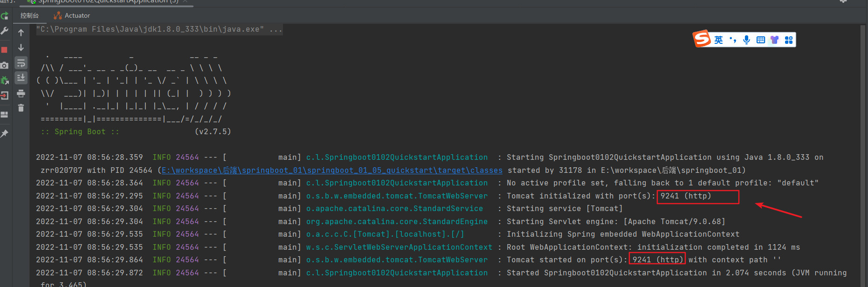Toggle scroll to end of console

tap(21, 78)
